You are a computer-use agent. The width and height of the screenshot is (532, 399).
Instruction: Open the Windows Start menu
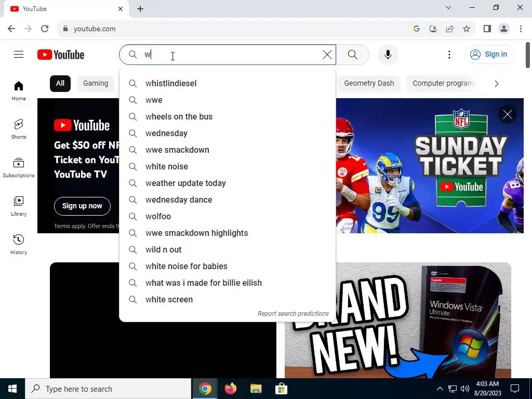[x=12, y=389]
